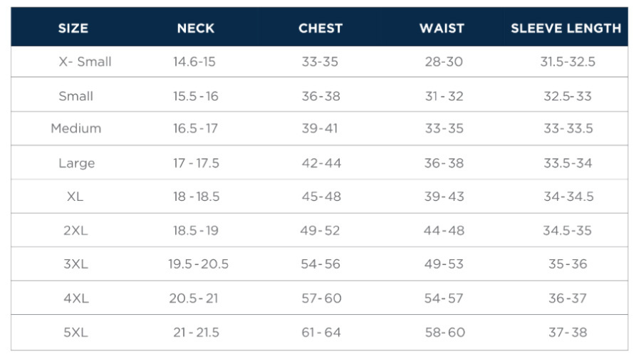Click the NECK column header
The image size is (641, 364).
[x=196, y=28]
